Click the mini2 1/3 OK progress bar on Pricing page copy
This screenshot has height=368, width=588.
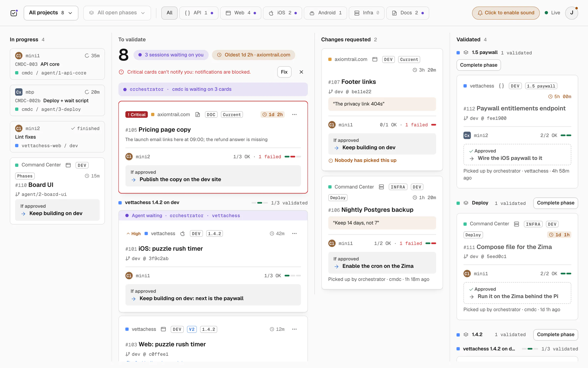(293, 157)
